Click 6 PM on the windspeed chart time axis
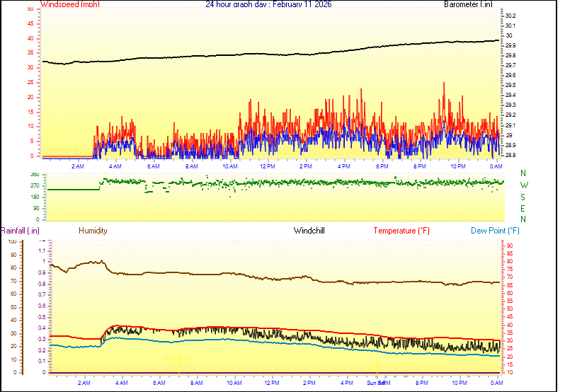Image resolution: width=565 pixels, height=392 pixels. coord(382,166)
